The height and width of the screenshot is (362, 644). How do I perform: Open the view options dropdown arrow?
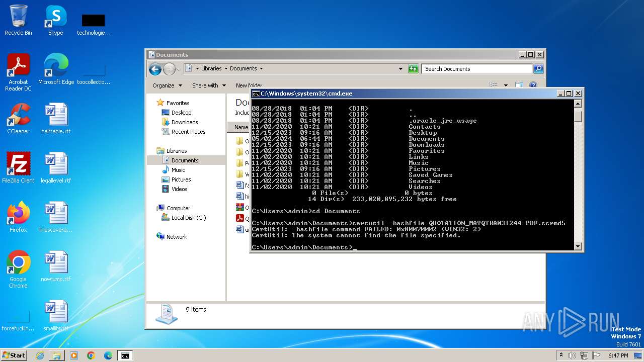point(506,85)
